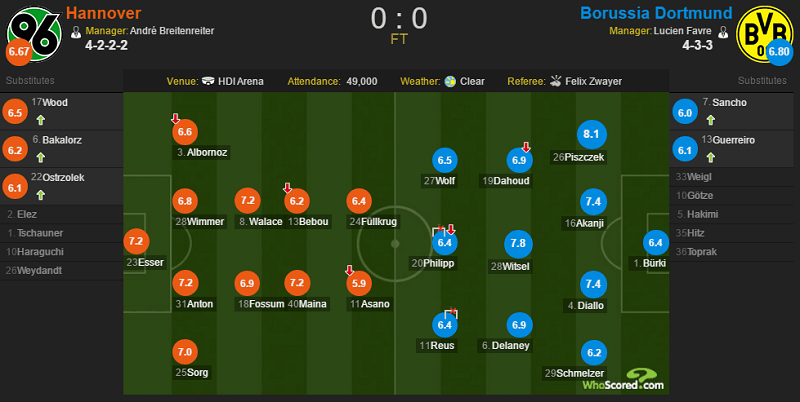Click Hannover's 6.67 team rating badge
This screenshot has height=402, width=800.
coord(19,52)
